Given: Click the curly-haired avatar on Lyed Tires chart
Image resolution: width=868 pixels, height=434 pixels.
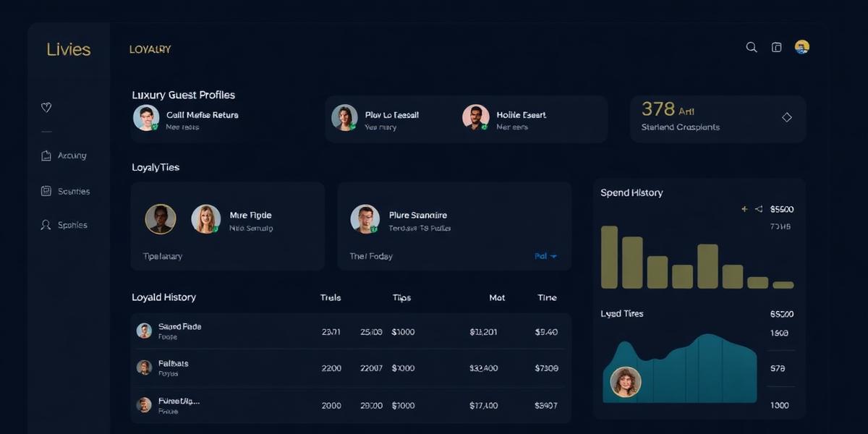Looking at the screenshot, I should tap(626, 382).
